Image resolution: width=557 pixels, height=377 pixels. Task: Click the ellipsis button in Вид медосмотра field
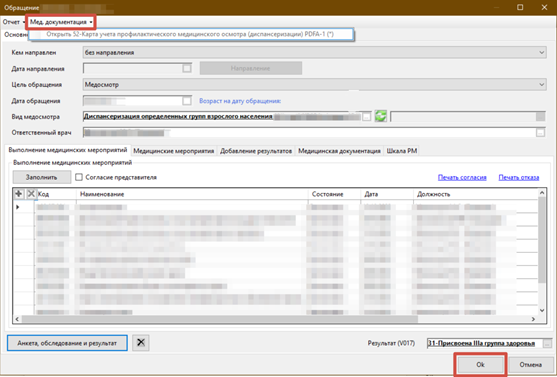366,117
